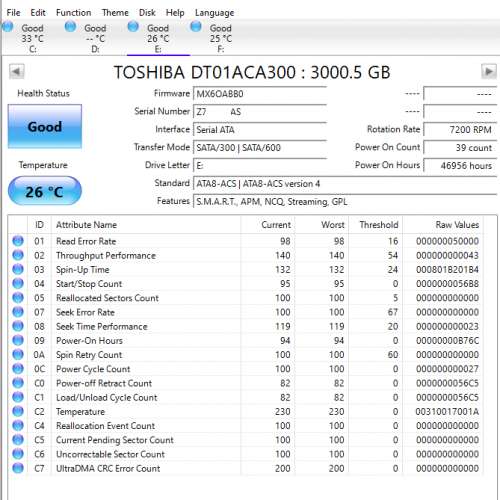Click the Threshold column header
Screen dimensions: 500x500
click(376, 225)
